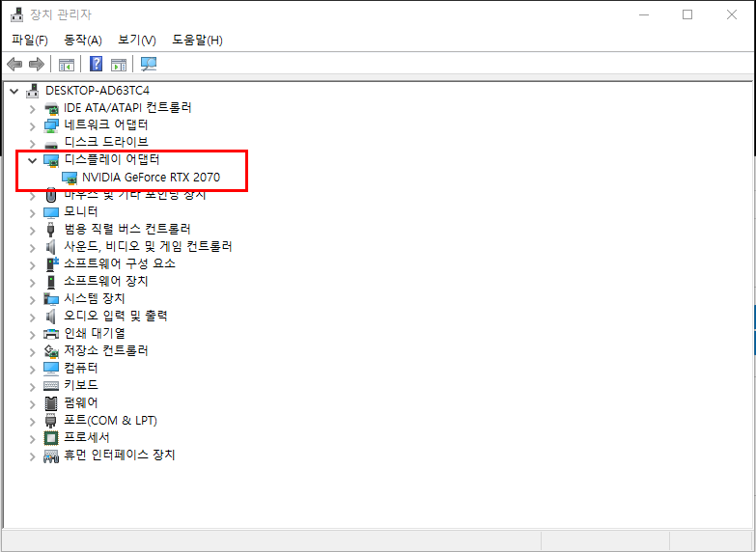Select the 소프트웨어 장치 label
Screen dimensions: 756x552
[x=106, y=281]
